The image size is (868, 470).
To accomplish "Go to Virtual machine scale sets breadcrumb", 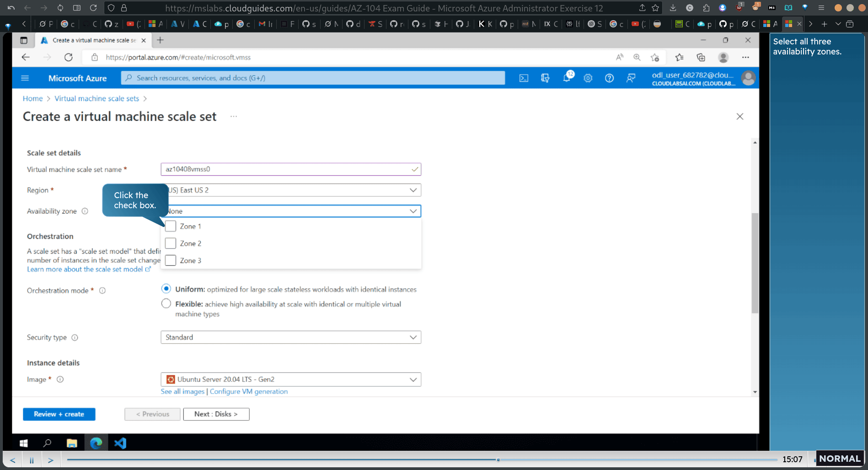I will (96, 98).
